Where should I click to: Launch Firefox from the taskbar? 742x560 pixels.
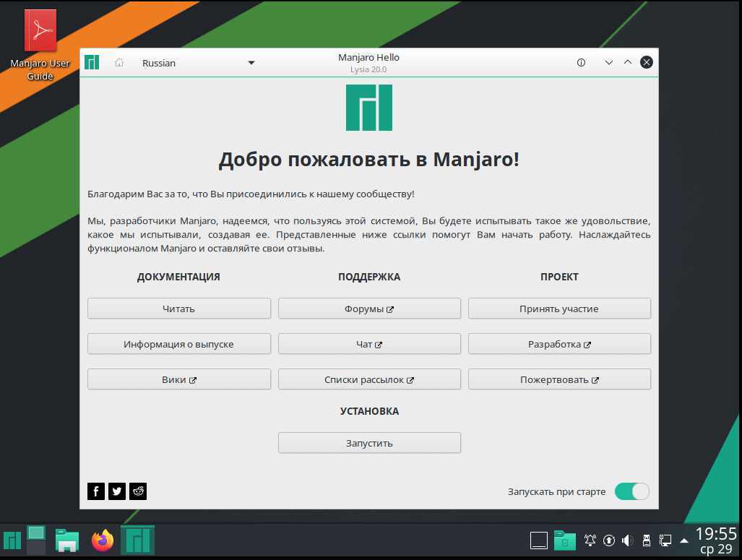click(103, 540)
